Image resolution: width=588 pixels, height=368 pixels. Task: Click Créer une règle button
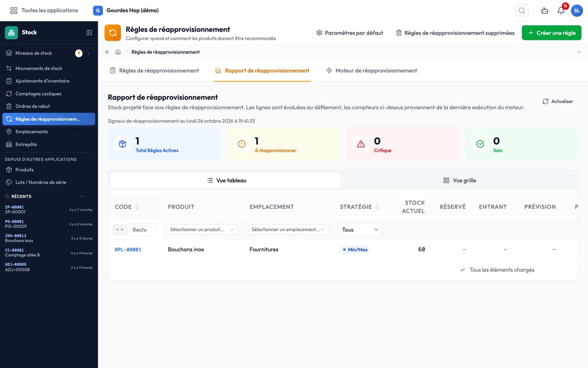point(551,33)
